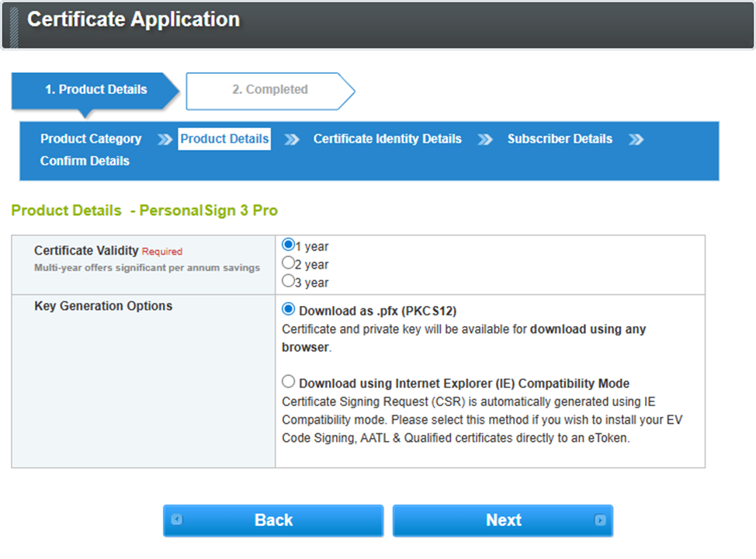Pick the 3 year validity radio button
The image size is (756, 559).
tap(289, 281)
